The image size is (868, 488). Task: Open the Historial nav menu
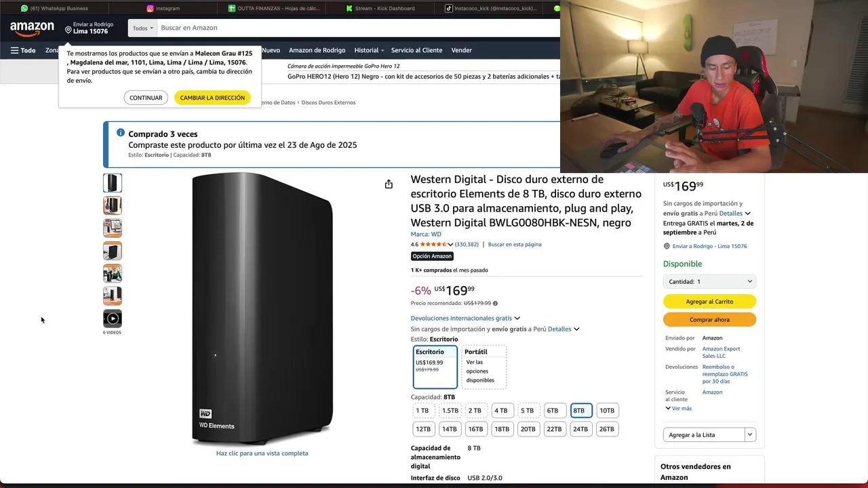coord(369,50)
